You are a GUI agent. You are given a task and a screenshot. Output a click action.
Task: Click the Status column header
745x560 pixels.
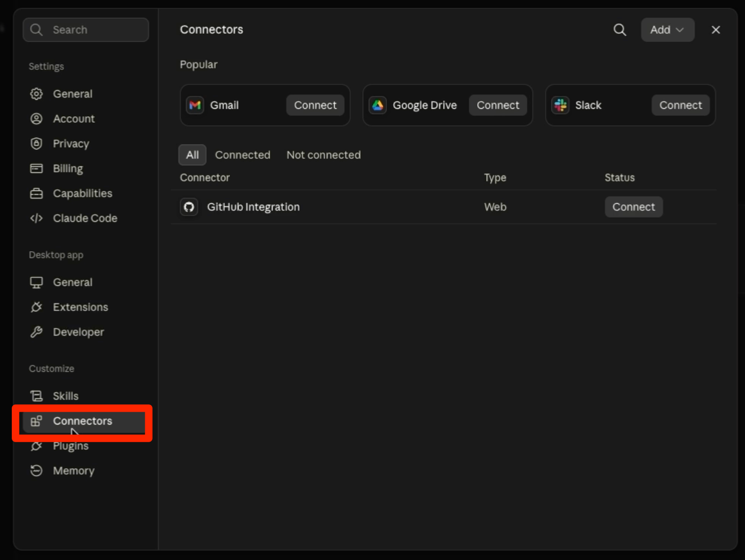620,178
